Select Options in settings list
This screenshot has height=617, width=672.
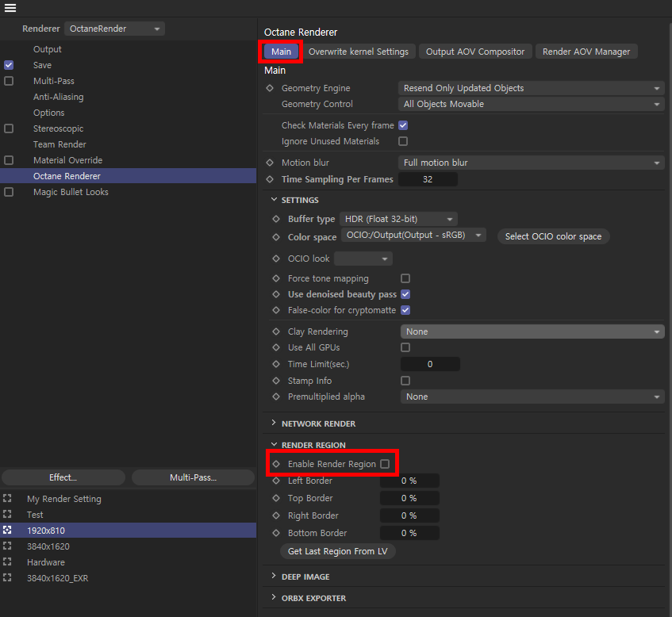[x=49, y=113]
